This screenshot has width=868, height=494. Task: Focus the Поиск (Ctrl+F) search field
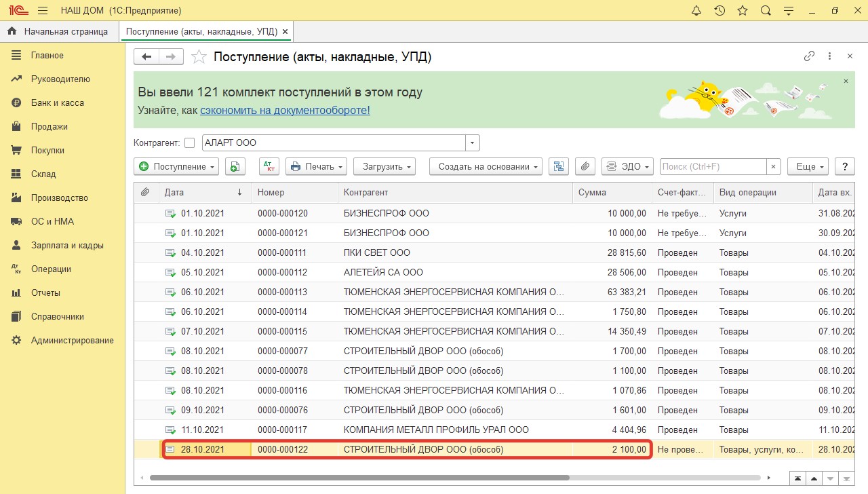[x=713, y=166]
